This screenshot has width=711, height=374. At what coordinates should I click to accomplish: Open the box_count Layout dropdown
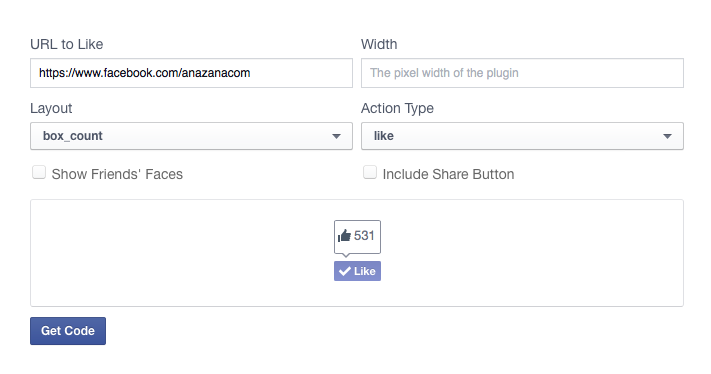coord(191,136)
